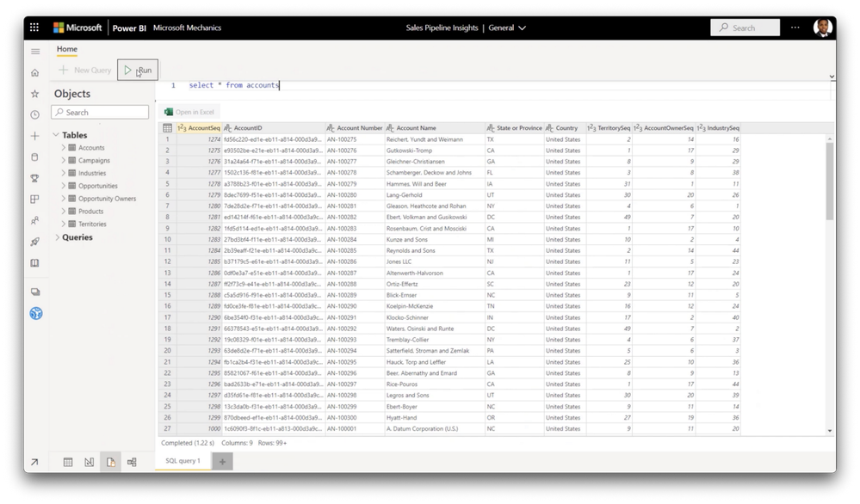Click the Objects pane Search field
This screenshot has height=504, width=860.
pyautogui.click(x=100, y=112)
